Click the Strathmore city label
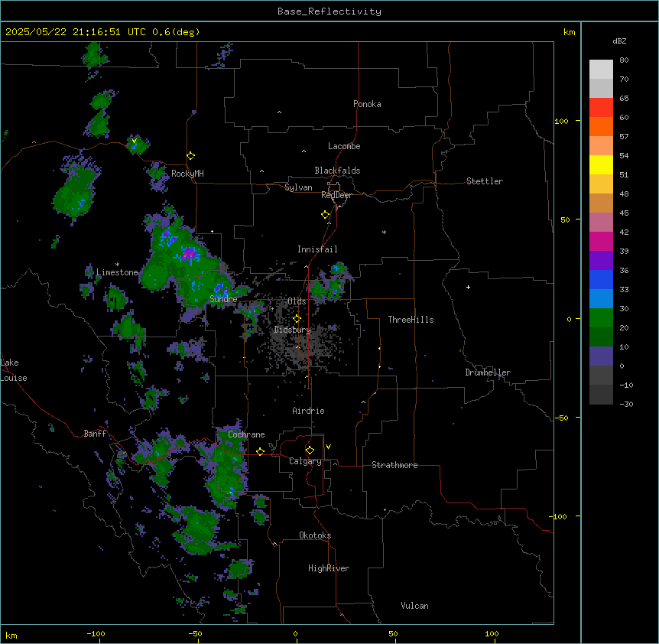Screen dimensions: 659x644 tap(394, 465)
